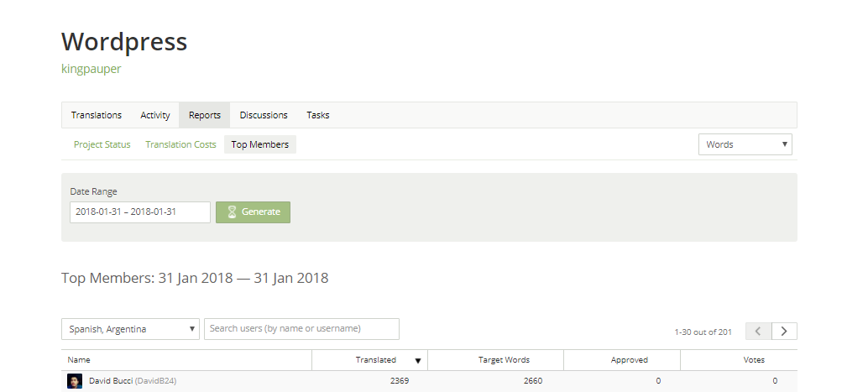The image size is (868, 392).
Task: Open the Activity tab
Action: pos(155,115)
